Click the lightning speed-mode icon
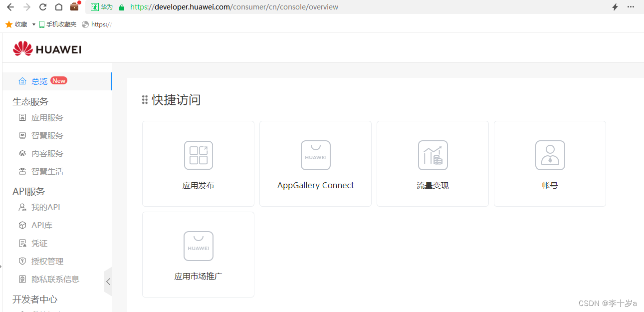 (x=615, y=7)
